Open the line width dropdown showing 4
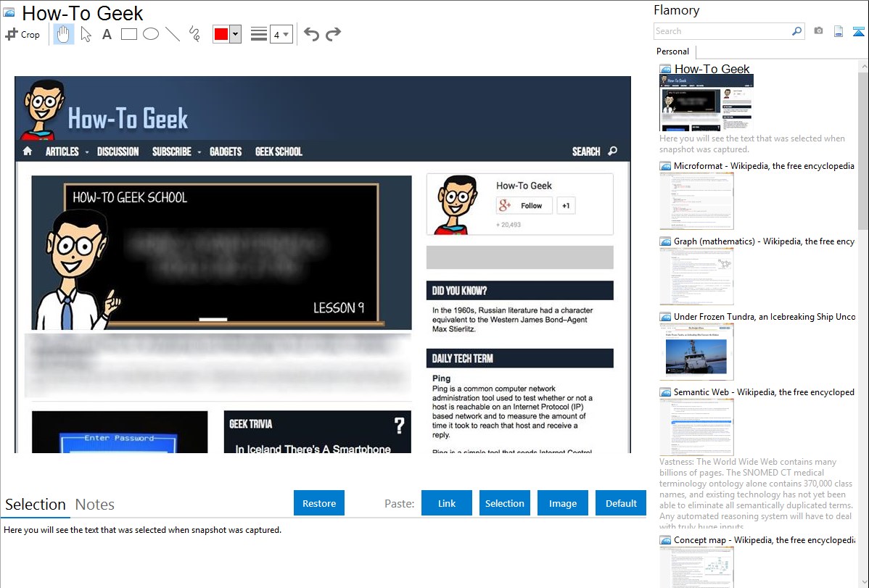The image size is (869, 588). 281,34
